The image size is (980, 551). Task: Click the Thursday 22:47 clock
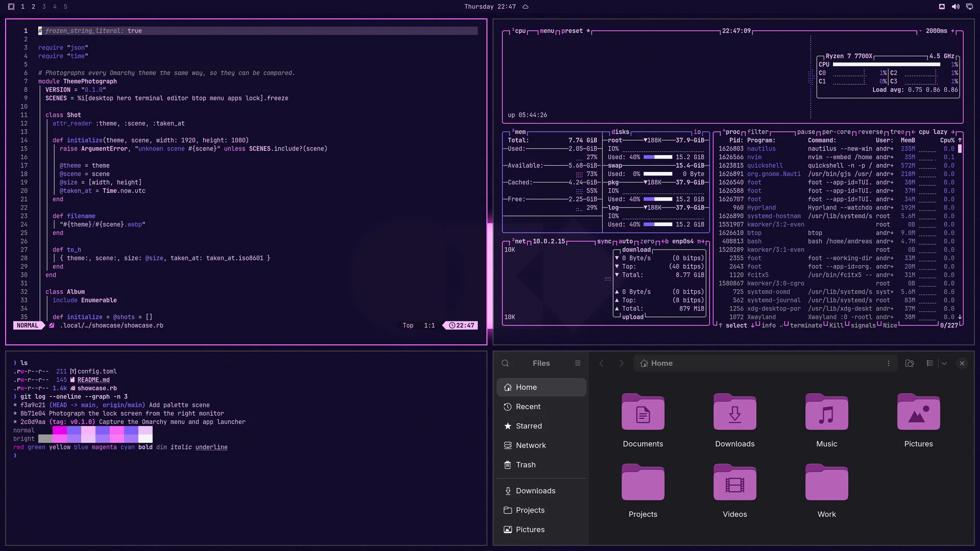point(490,7)
